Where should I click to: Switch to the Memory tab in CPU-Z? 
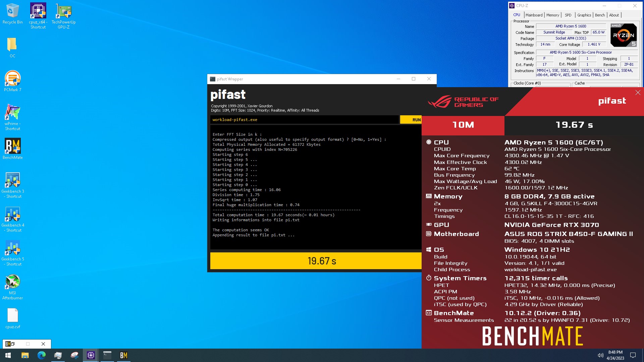pyautogui.click(x=553, y=15)
